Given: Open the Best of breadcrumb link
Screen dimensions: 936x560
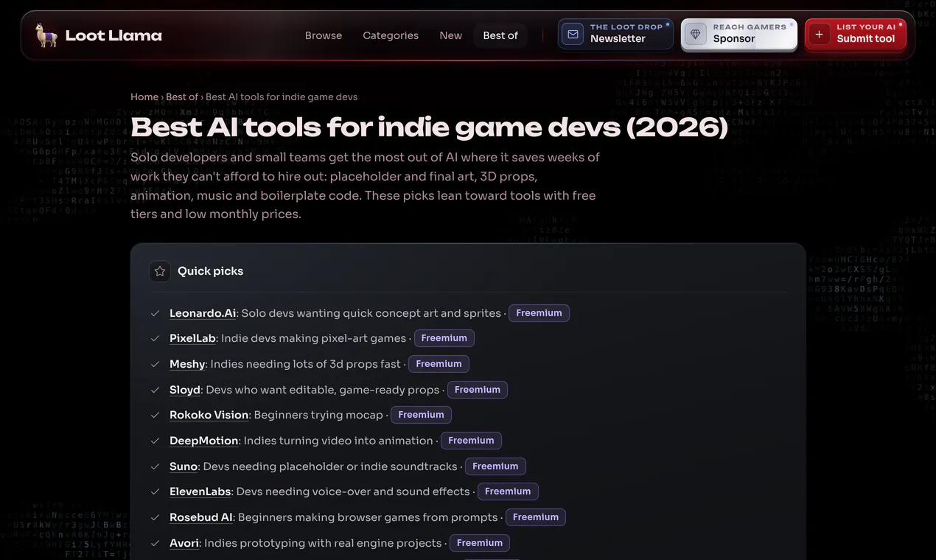Looking at the screenshot, I should click(182, 97).
